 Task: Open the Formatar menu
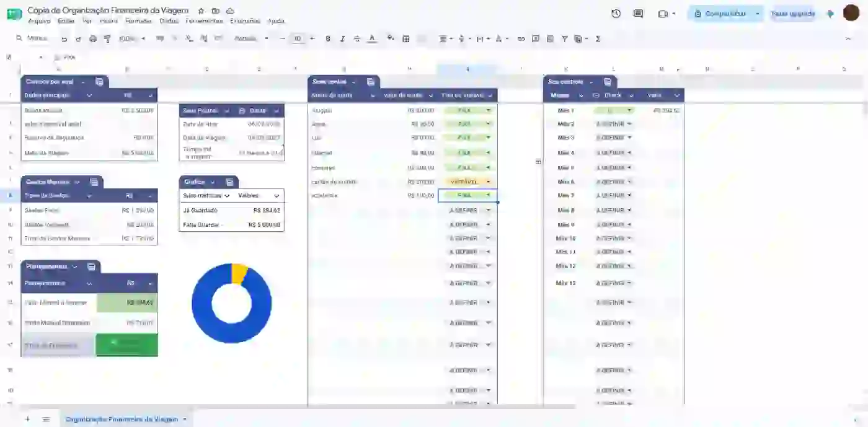pos(139,20)
